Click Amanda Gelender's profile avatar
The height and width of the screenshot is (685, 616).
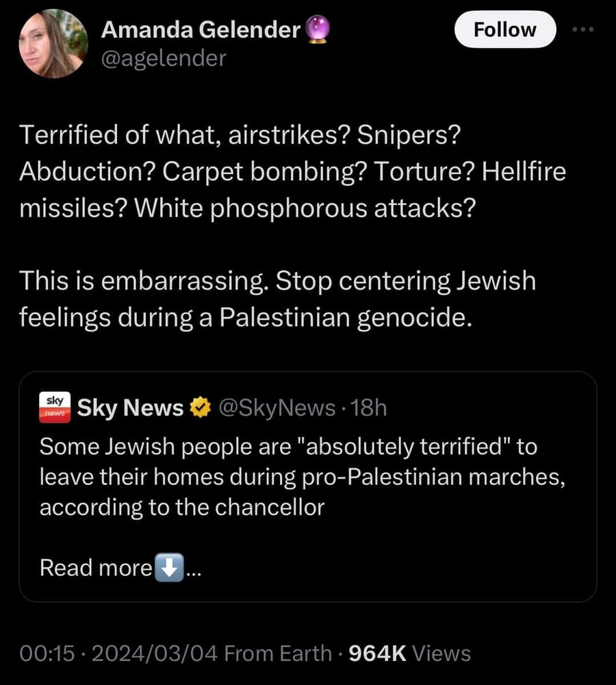click(53, 44)
